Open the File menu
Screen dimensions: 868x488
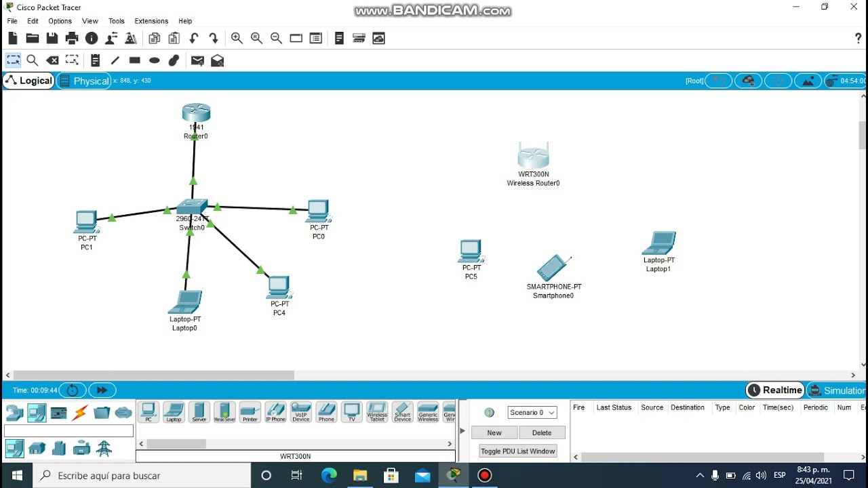click(x=12, y=21)
